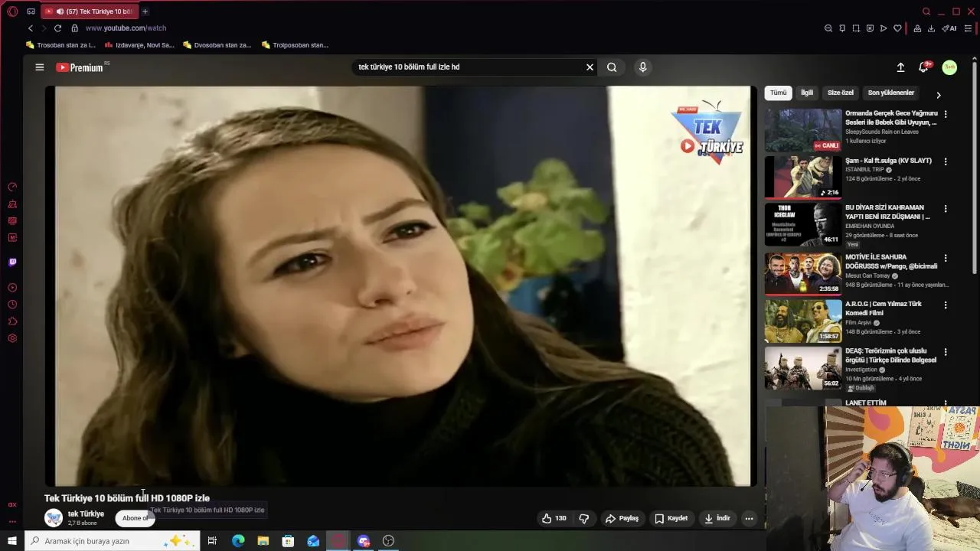Open options menu for MOTİVE İLE SAHURA video

click(x=946, y=258)
